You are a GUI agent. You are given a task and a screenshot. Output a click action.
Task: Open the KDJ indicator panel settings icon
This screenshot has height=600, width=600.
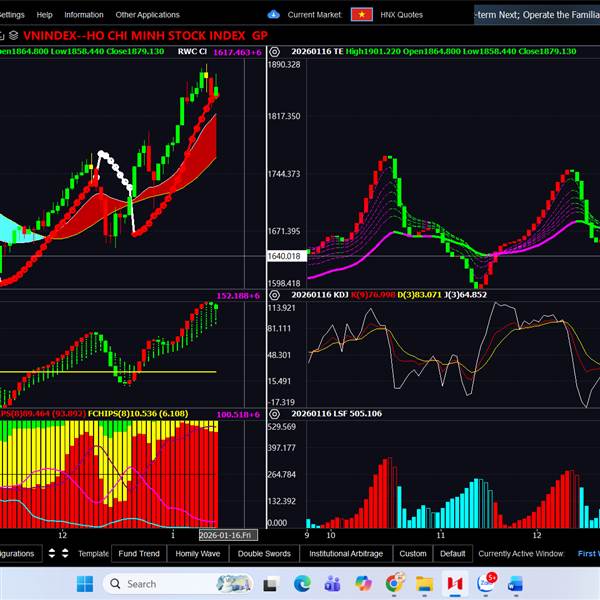pos(276,295)
